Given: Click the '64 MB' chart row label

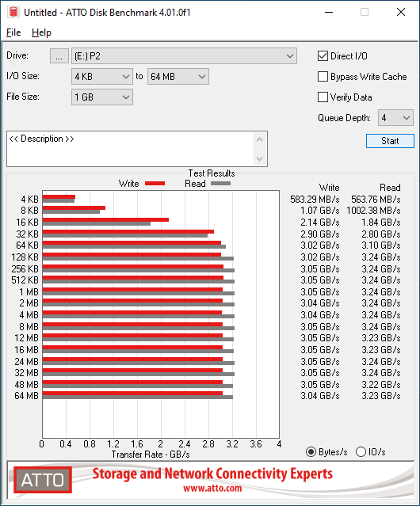Looking at the screenshot, I should click(26, 396).
